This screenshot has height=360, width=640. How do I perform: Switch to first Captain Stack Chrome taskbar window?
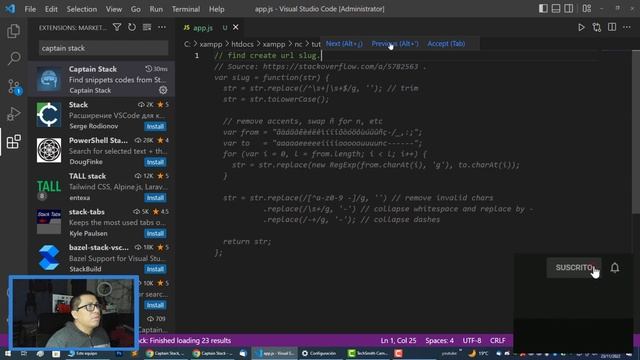click(165, 353)
